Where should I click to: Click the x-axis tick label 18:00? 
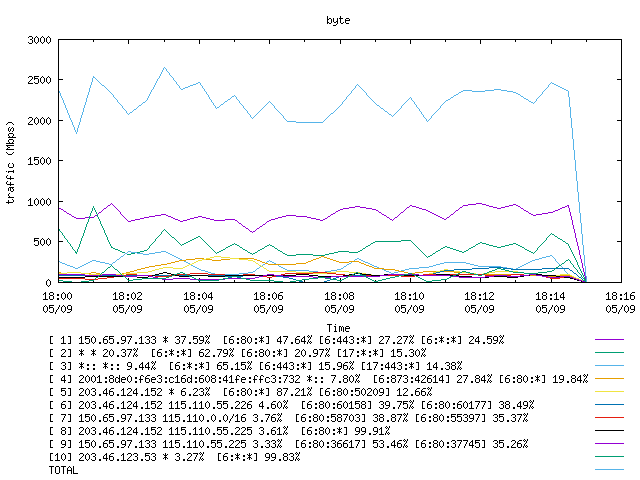pyautogui.click(x=58, y=296)
